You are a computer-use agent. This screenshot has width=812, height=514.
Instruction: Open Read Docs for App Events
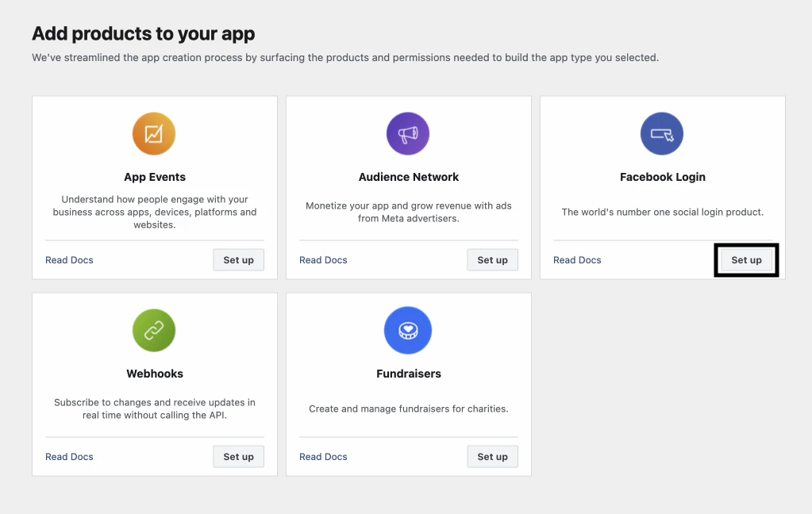click(x=69, y=259)
